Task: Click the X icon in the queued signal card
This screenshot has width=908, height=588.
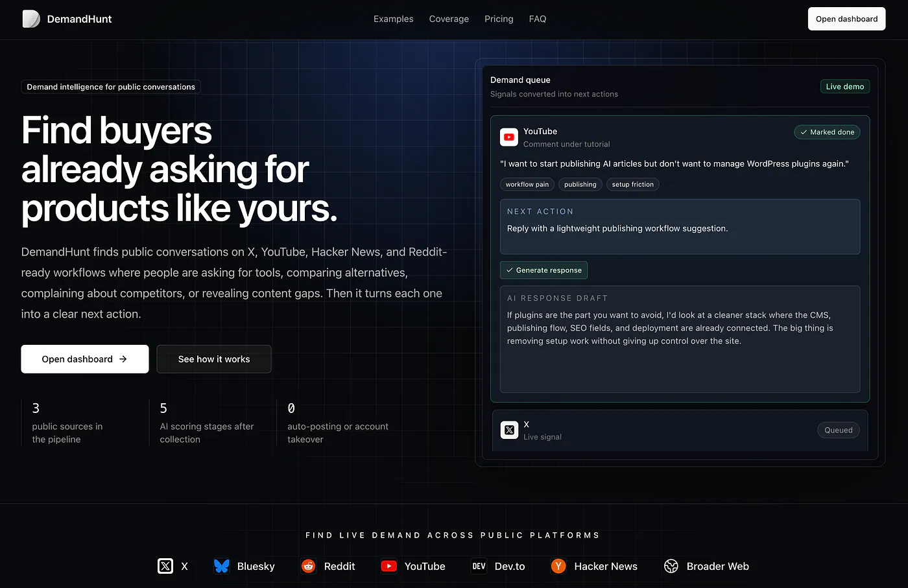Action: tap(509, 430)
